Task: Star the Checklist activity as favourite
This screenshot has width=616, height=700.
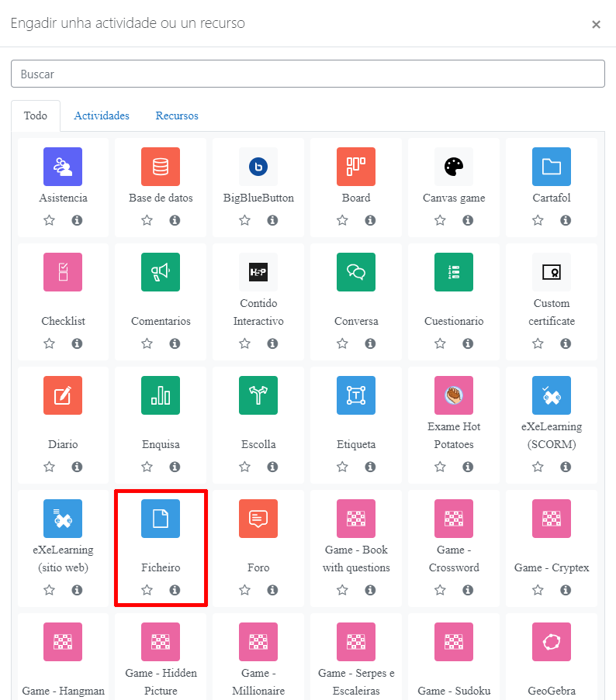Action: (49, 343)
